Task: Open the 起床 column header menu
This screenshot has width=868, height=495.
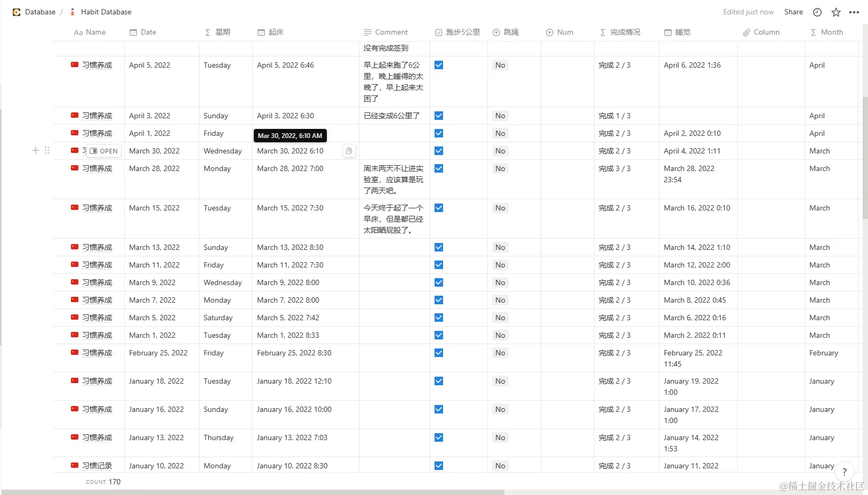Action: pyautogui.click(x=271, y=33)
